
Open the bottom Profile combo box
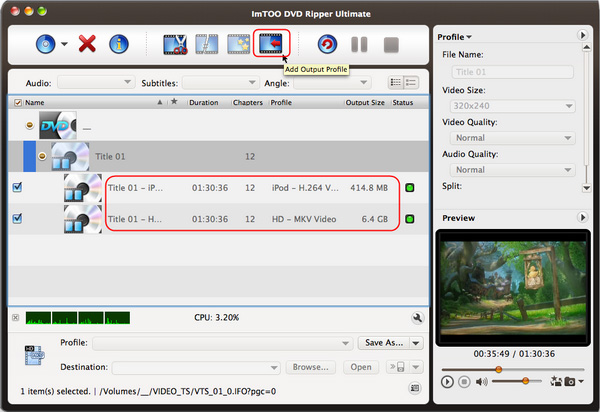click(222, 343)
